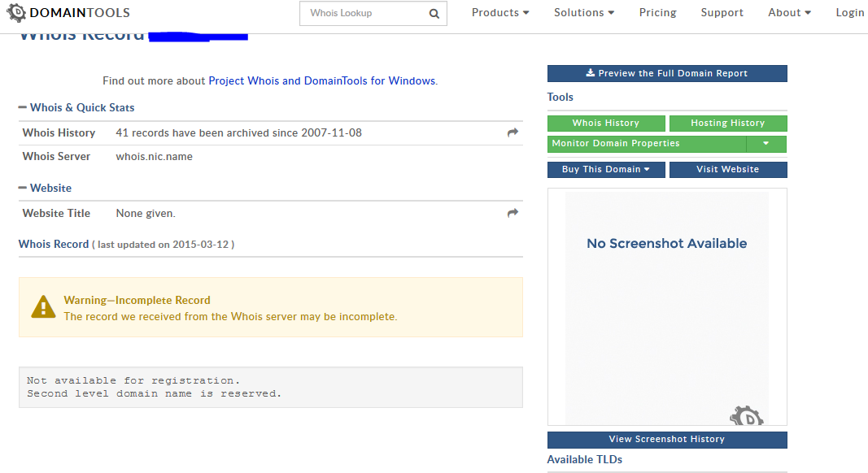This screenshot has width=868, height=473.
Task: Click text '41 records have been archived since 2007-11-08'
Action: click(x=238, y=132)
